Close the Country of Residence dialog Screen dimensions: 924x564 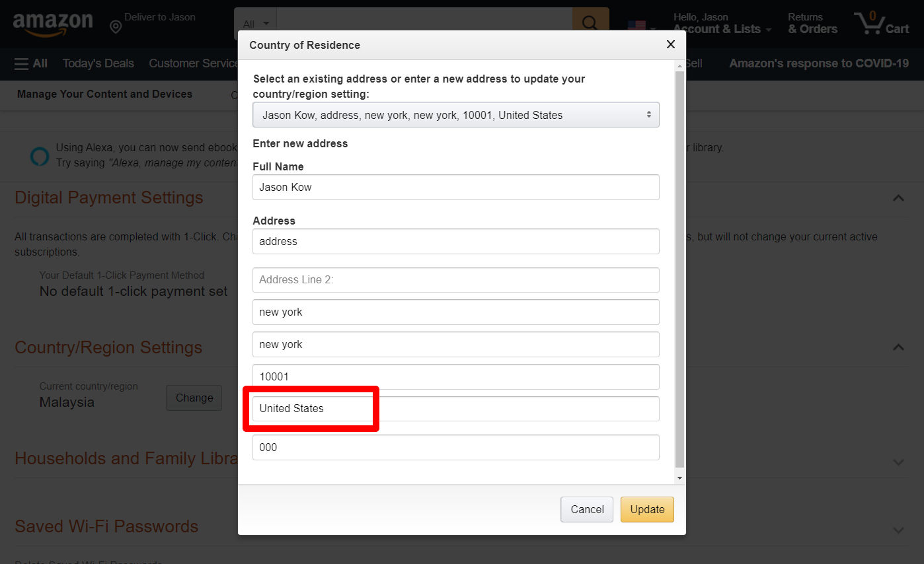[x=670, y=44]
